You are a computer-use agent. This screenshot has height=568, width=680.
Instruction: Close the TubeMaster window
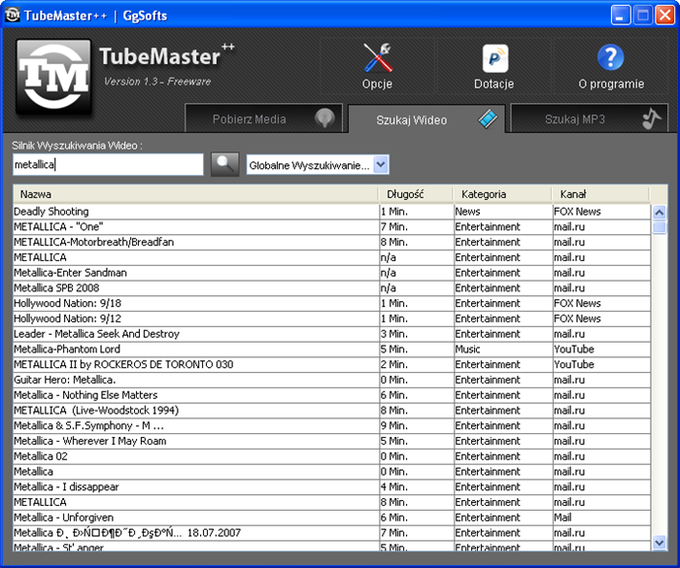coord(665,15)
